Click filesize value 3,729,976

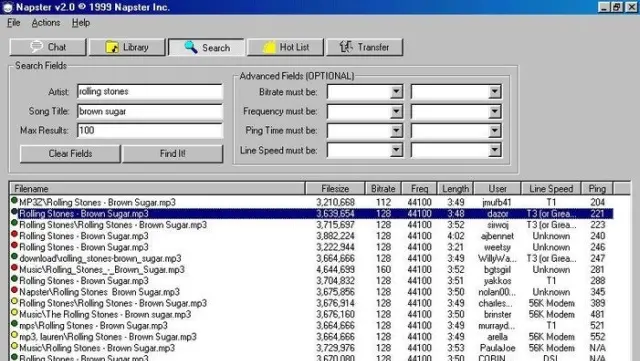pos(335,348)
